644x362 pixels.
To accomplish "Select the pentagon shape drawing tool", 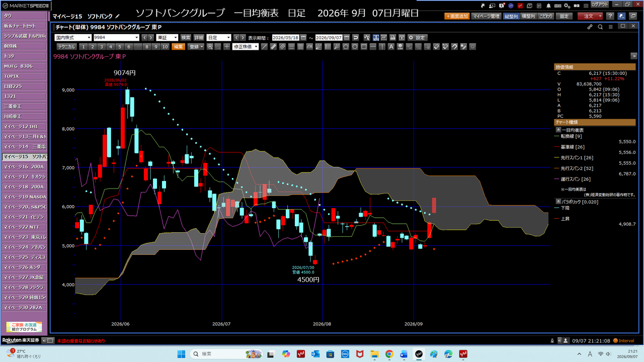I will click(x=346, y=47).
